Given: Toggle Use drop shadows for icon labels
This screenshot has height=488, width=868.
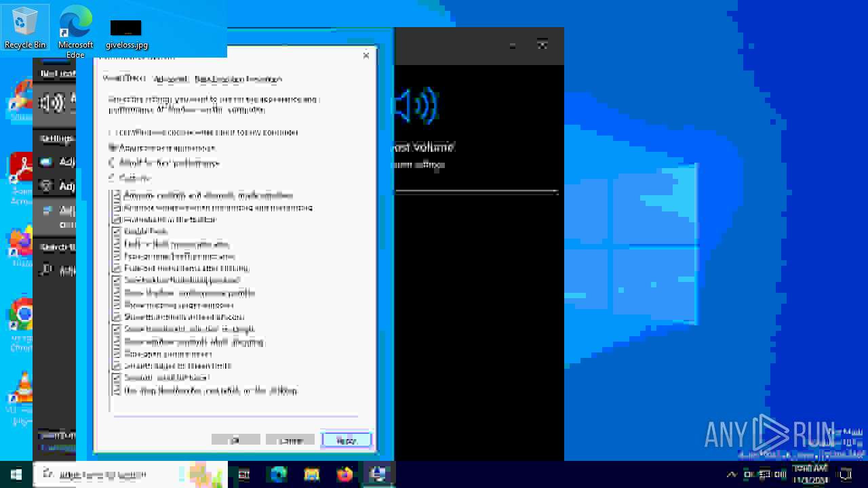Looking at the screenshot, I should tap(117, 390).
